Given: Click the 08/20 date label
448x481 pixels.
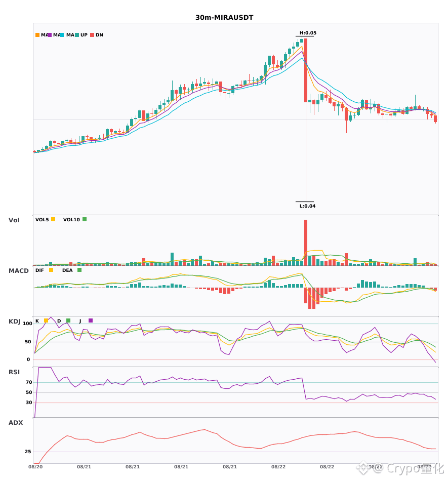Looking at the screenshot, I should tap(35, 467).
